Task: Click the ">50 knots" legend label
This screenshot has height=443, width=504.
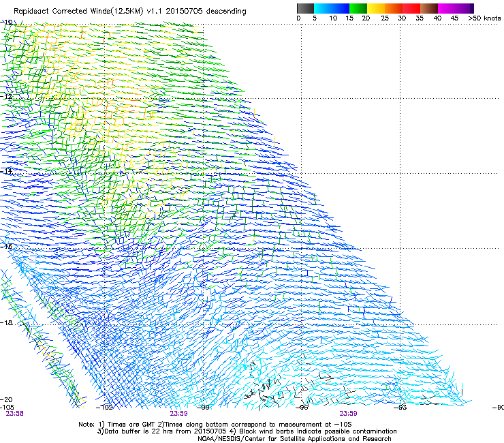Action: pos(484,18)
